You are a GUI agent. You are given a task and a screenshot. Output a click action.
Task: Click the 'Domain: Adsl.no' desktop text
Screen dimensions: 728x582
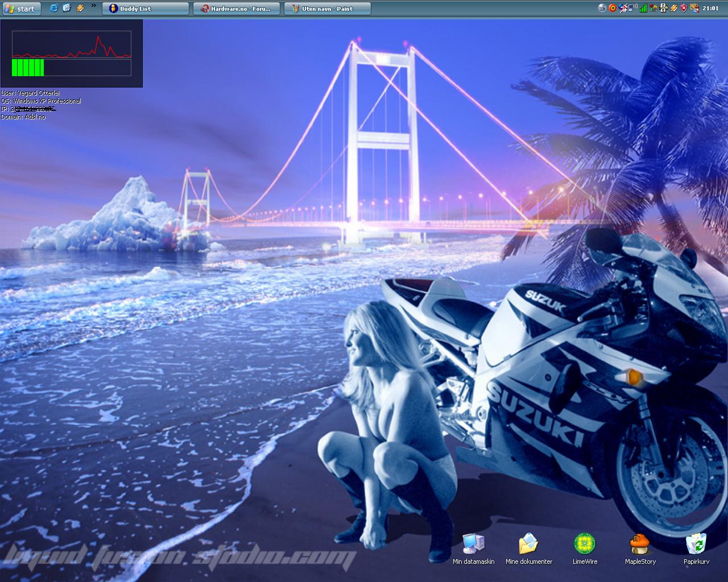[23, 117]
